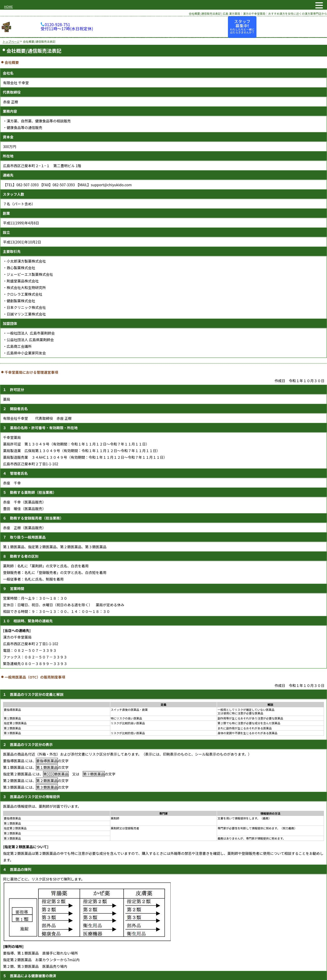
Task: Click the 開設者氏名 section header
Action: pyautogui.click(x=163, y=409)
